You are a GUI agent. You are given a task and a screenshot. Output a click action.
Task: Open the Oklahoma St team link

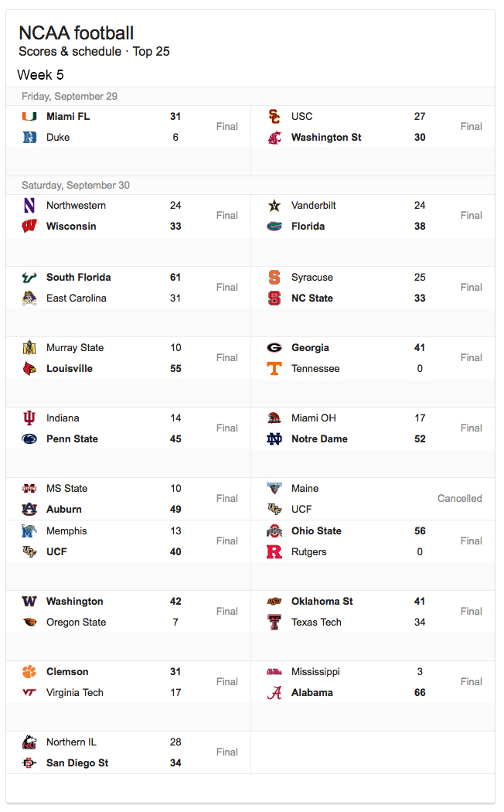point(322,602)
